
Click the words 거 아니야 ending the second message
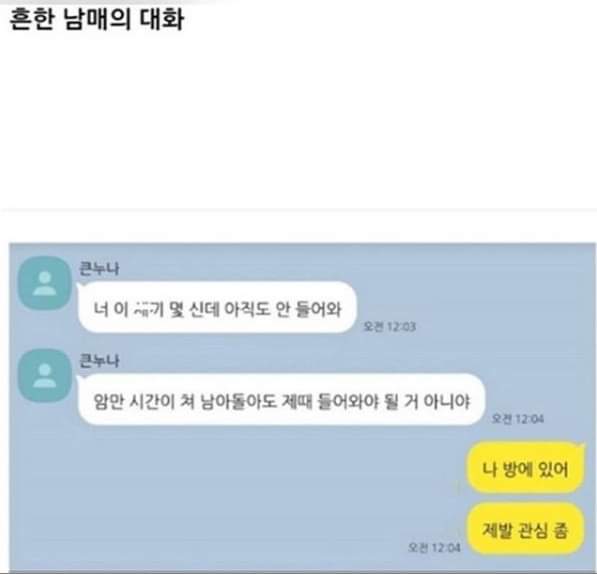[437, 401]
